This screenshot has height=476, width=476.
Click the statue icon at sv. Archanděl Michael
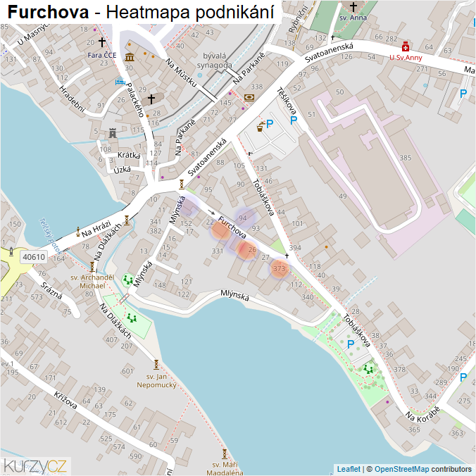92,267
